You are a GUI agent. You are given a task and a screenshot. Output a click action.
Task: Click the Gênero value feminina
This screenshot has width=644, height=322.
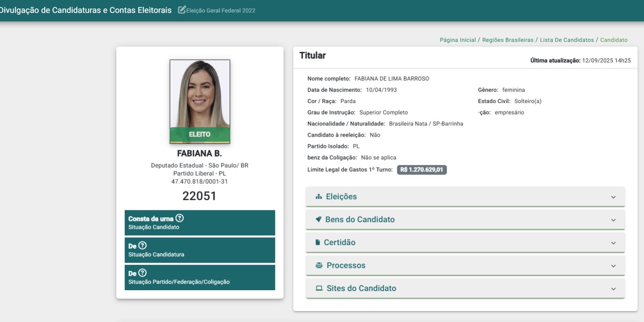point(513,90)
